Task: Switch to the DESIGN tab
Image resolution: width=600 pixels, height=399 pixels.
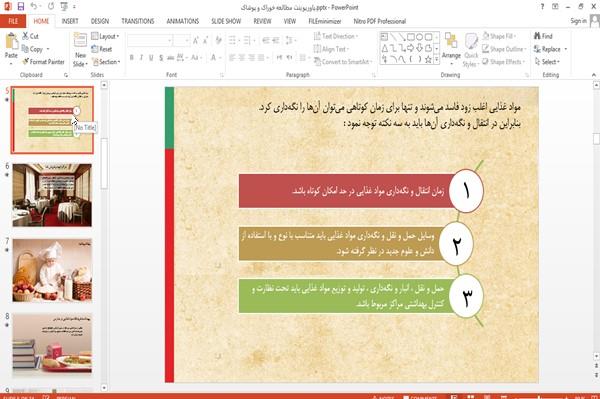Action: [x=100, y=21]
